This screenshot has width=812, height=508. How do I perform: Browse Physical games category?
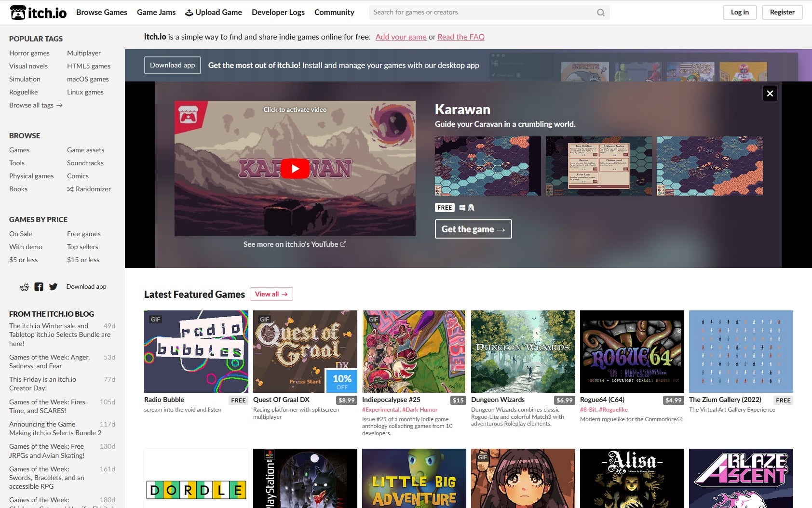point(31,176)
